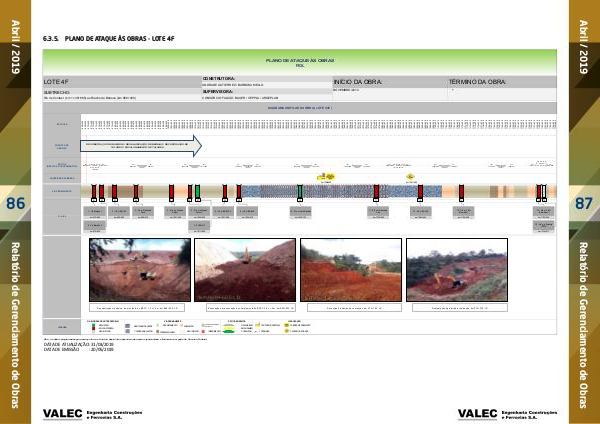Image resolution: width=600 pixels, height=424 pixels.
Task: Click the green PLANO DE ATAQUE header banner
Action: (300, 61)
